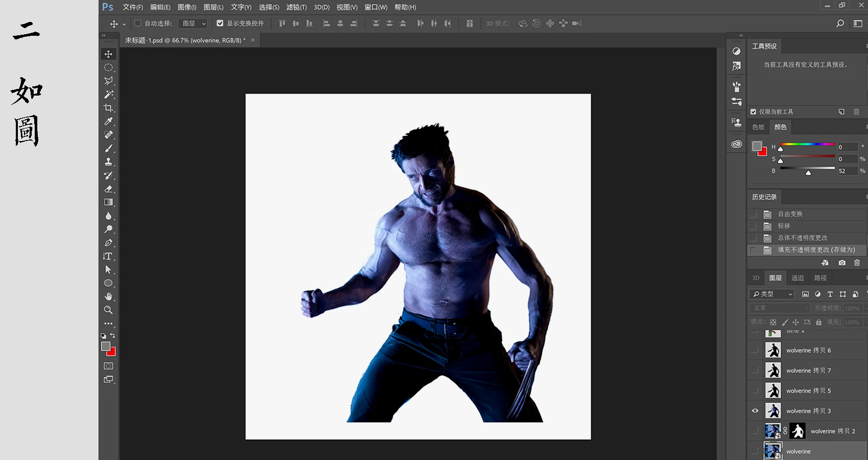This screenshot has width=868, height=460.
Task: Select the Gradient tool
Action: tap(108, 202)
